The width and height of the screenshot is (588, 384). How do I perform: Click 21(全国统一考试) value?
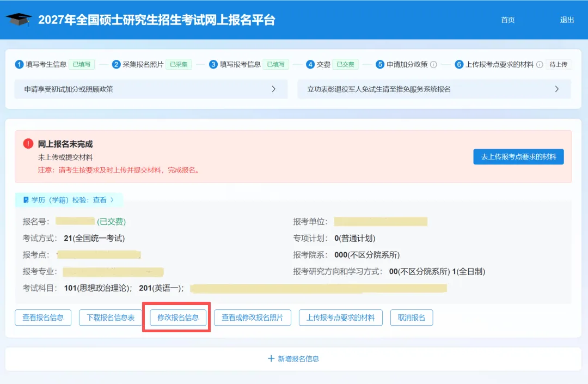(x=94, y=238)
